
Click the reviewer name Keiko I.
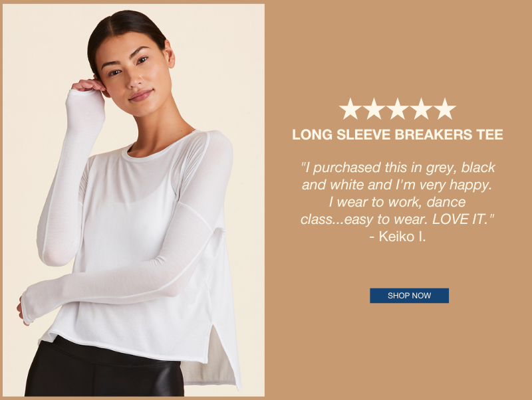[402, 237]
